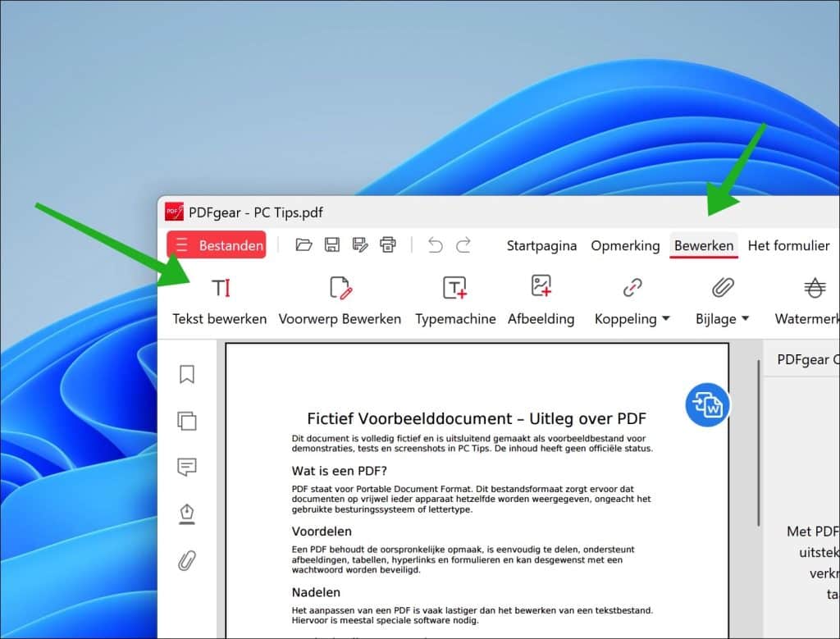840x639 pixels.
Task: Click the document vertical scrollbar
Action: coord(759,444)
